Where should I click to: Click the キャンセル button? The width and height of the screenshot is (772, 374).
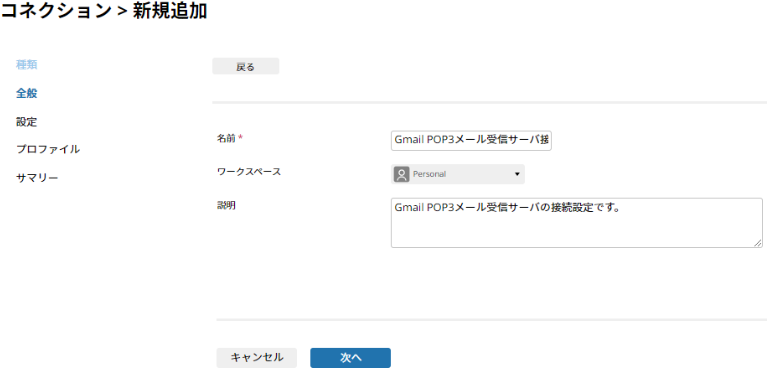[257, 358]
